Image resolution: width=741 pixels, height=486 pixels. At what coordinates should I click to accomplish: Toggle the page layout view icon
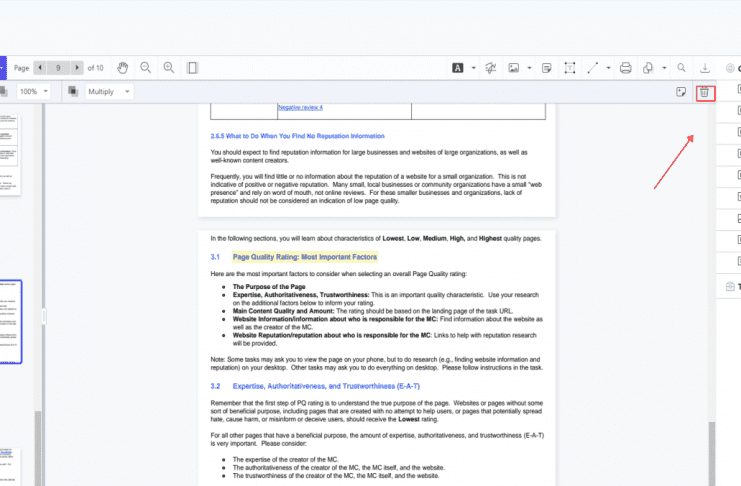coord(192,68)
